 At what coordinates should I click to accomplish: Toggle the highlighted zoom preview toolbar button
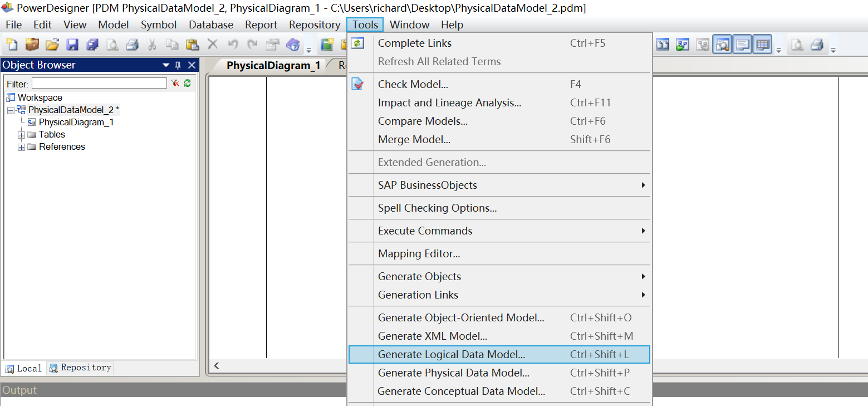pos(722,44)
